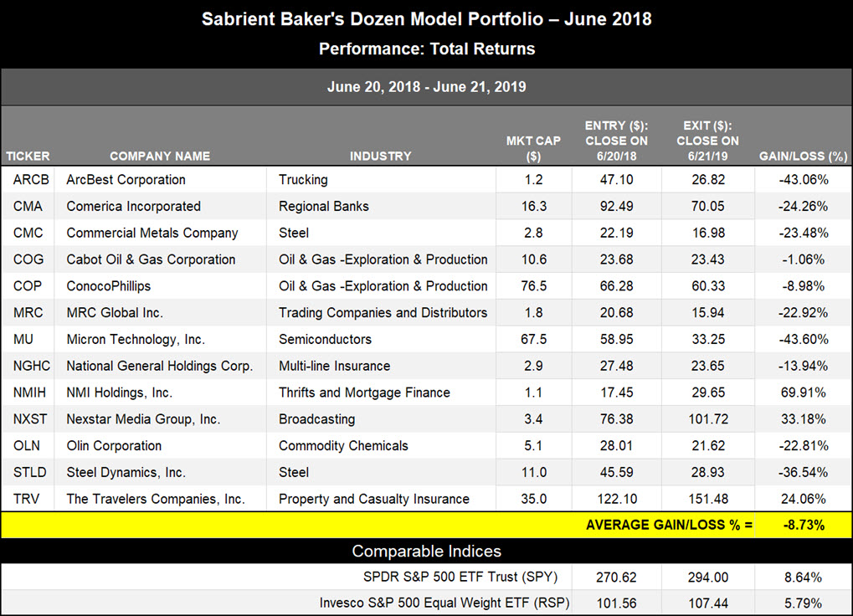Select Commercial Metals' exit price 16.98

pyautogui.click(x=707, y=233)
